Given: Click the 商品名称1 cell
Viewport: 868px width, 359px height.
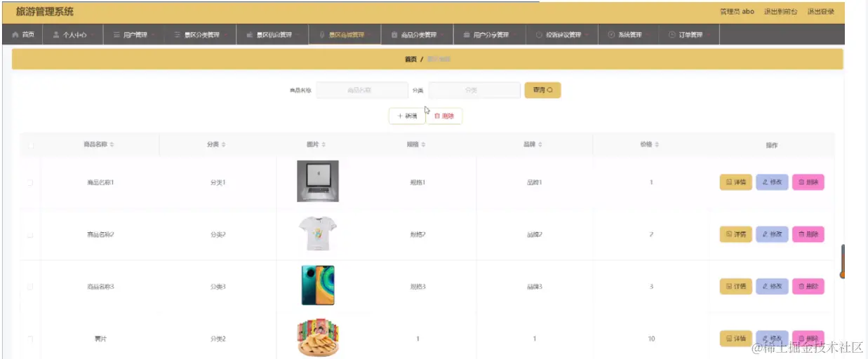Looking at the screenshot, I should [x=100, y=182].
